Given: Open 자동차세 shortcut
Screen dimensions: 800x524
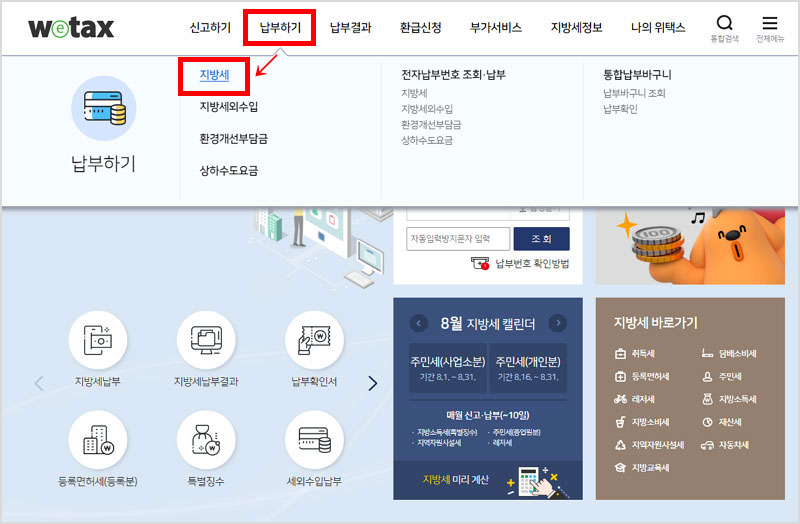Looking at the screenshot, I should (x=725, y=445).
